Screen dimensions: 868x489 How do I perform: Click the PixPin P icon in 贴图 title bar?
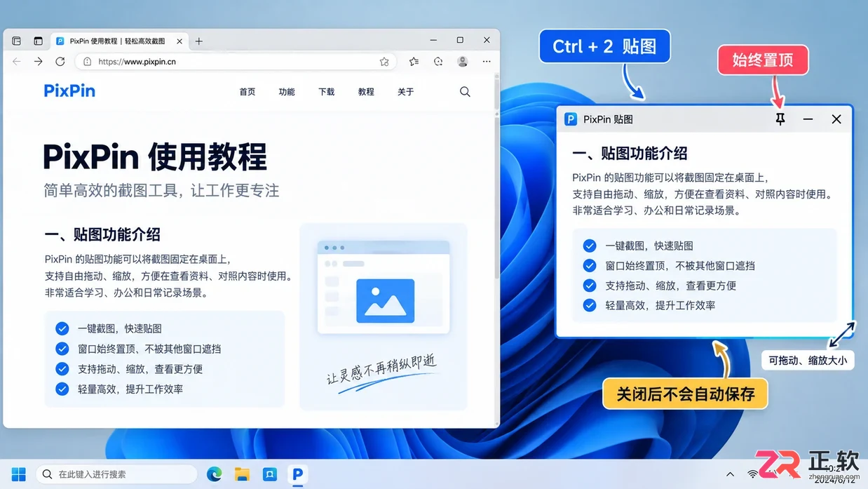pos(571,119)
